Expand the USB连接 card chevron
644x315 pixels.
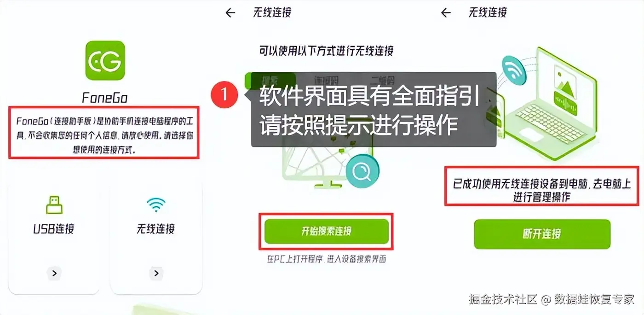pyautogui.click(x=54, y=274)
